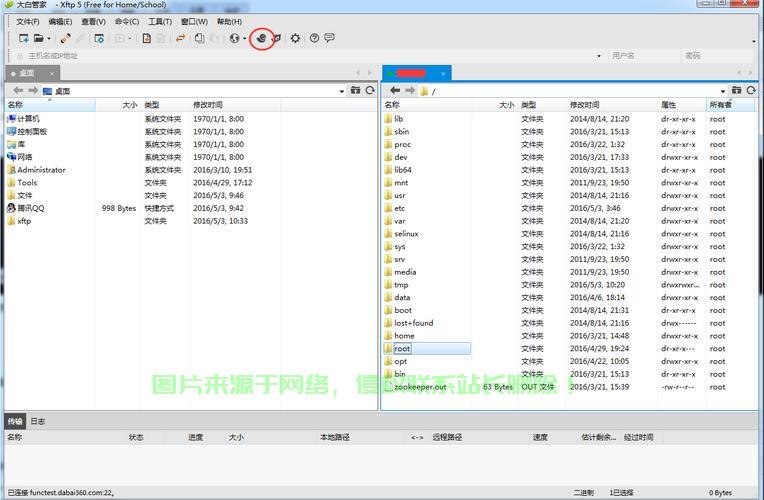
Task: Switch to the 日志 tab
Action: coord(37,421)
